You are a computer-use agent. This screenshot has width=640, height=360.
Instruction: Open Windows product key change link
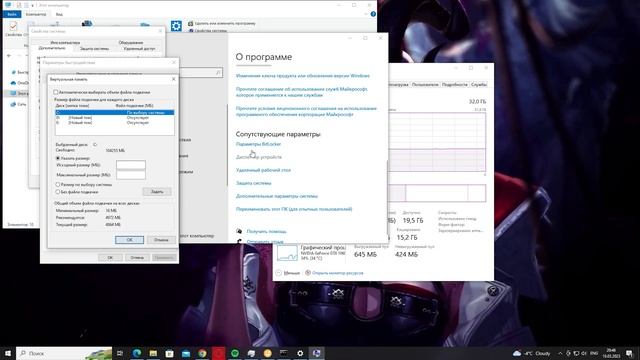pyautogui.click(x=302, y=76)
